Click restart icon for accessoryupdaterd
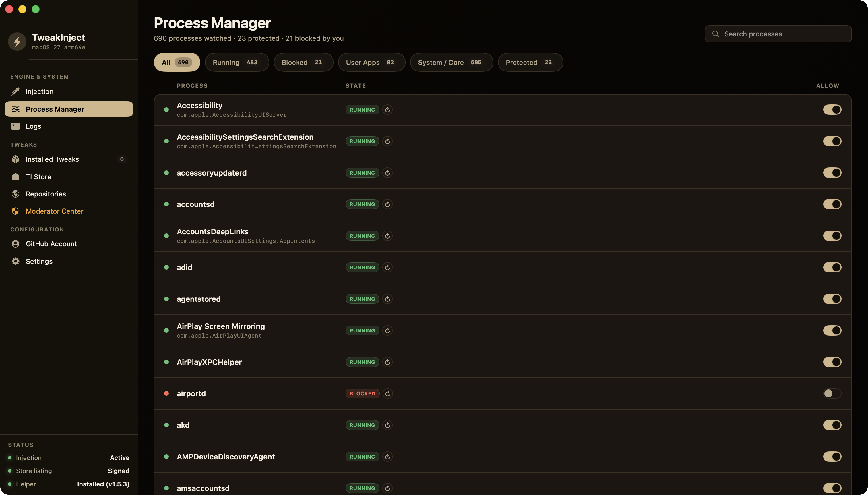868x495 pixels. tap(387, 173)
